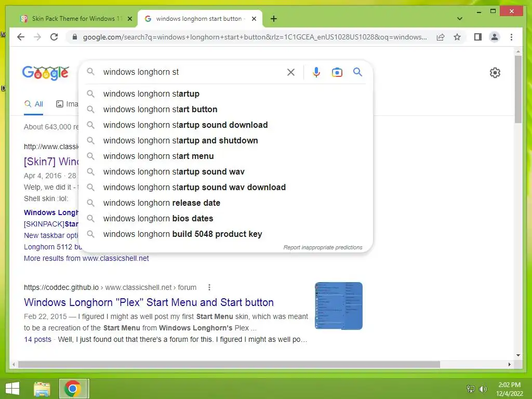The height and width of the screenshot is (399, 532).
Task: Reload the current page
Action: (54, 37)
